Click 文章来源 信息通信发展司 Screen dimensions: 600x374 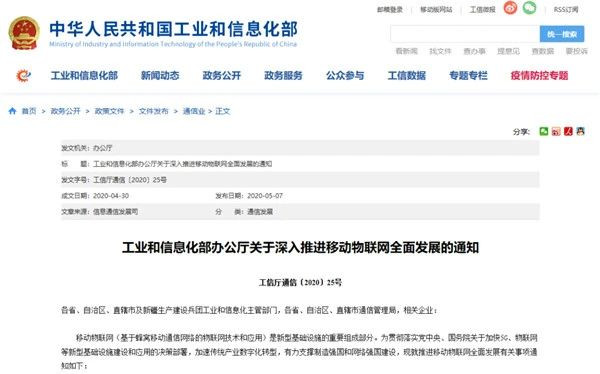(x=99, y=211)
